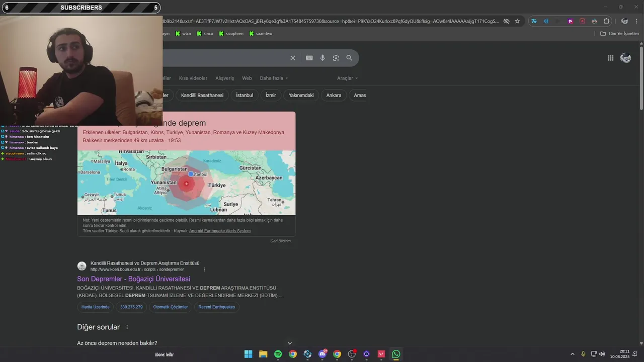Open Discord from the taskbar

[323, 354]
